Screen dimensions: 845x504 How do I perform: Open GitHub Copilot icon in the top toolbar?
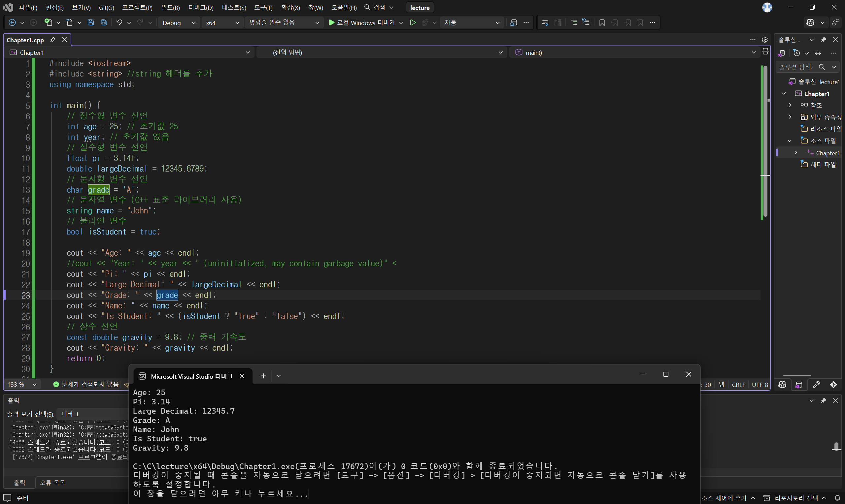coord(810,22)
